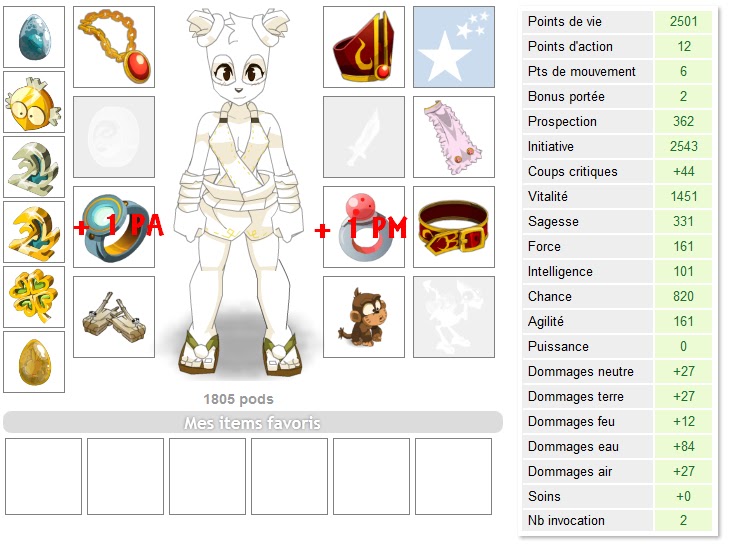Click the blue ring marked +1 PA
Image resolution: width=731 pixels, height=544 pixels.
pyautogui.click(x=114, y=227)
